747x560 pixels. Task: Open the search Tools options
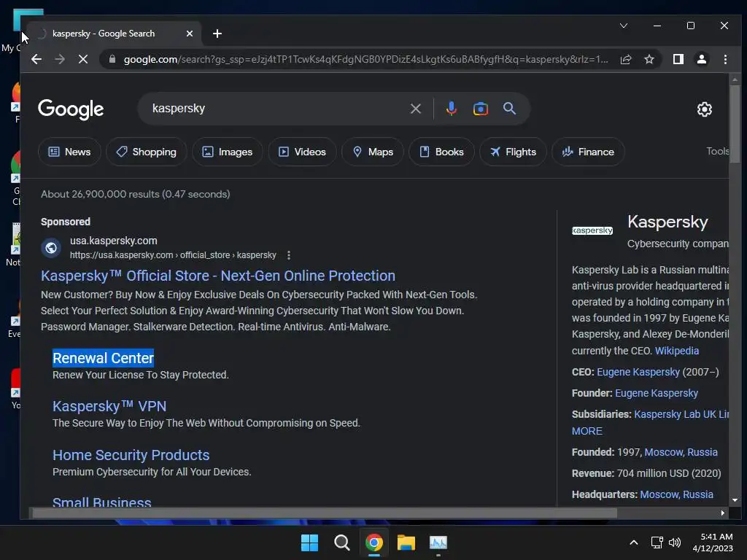coord(717,152)
